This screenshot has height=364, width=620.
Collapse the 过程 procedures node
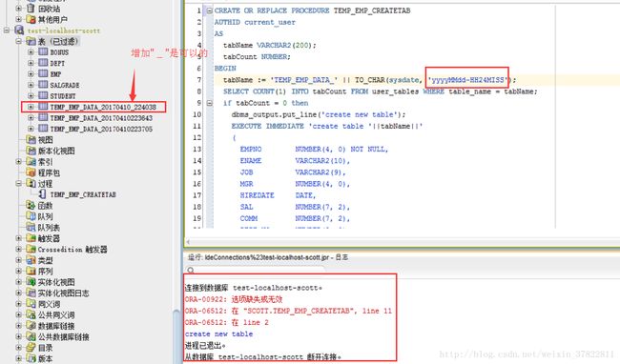pyautogui.click(x=18, y=184)
